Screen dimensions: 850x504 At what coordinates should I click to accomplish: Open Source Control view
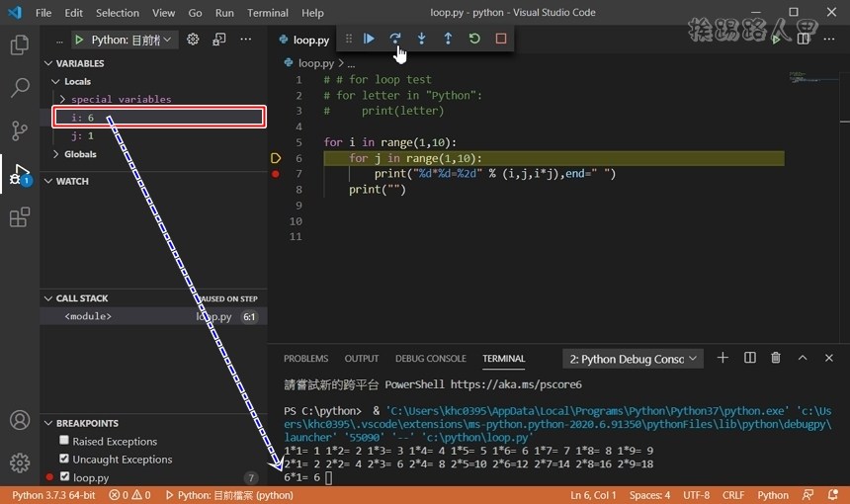pos(19,130)
